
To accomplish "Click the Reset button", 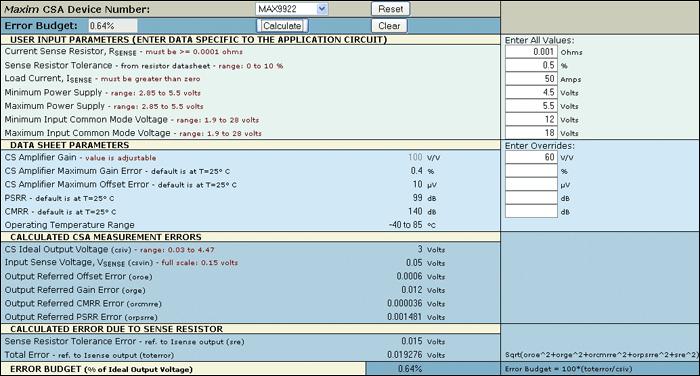I will 390,9.
